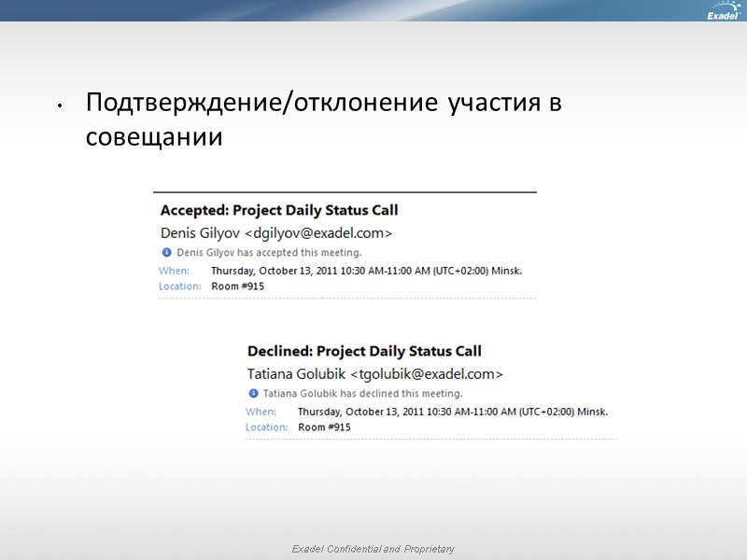Click the bullet point beside the slide heading
Screen dimensions: 747x560
(62, 105)
